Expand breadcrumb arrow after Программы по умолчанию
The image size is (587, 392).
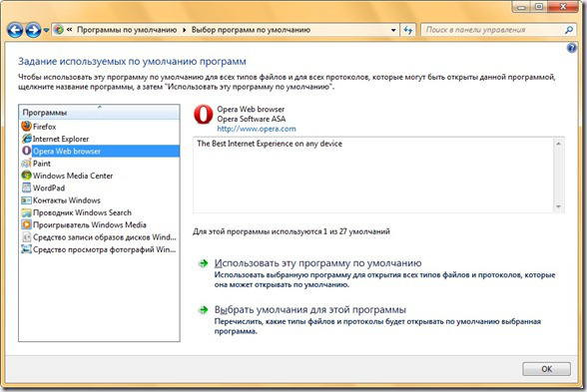[184, 30]
